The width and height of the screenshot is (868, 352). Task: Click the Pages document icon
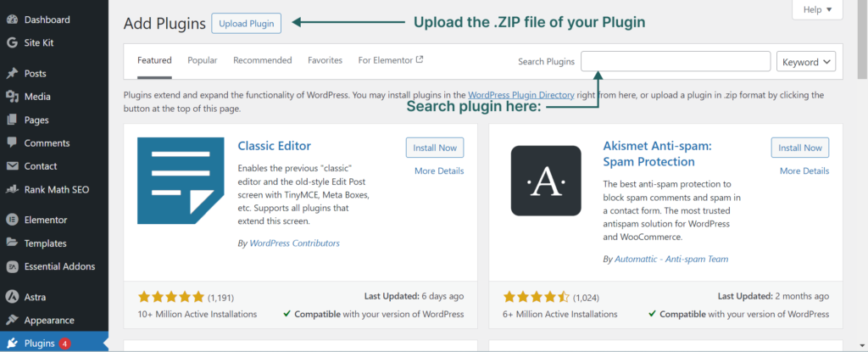tap(12, 120)
